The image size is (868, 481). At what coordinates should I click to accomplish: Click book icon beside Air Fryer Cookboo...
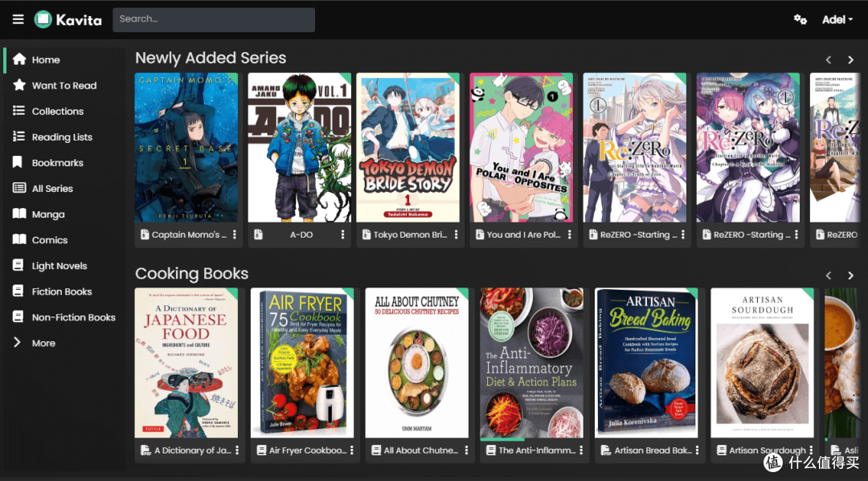[261, 450]
